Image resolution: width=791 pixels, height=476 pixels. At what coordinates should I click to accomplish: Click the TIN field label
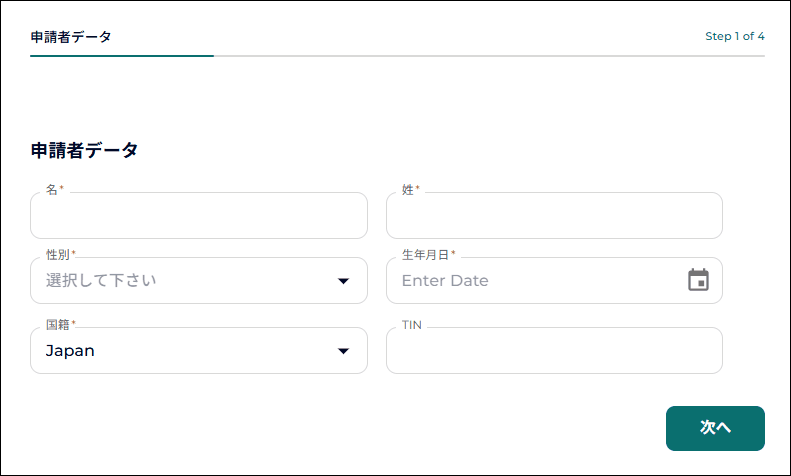tap(412, 325)
